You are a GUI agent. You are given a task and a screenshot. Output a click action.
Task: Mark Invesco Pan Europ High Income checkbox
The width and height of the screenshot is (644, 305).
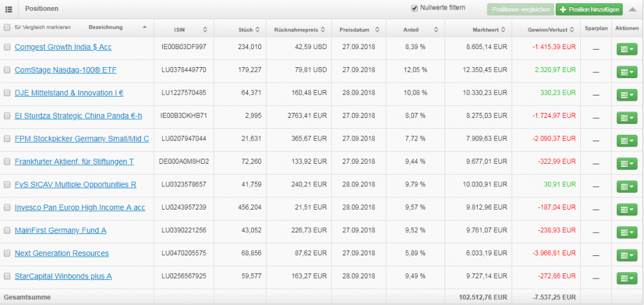point(7,208)
